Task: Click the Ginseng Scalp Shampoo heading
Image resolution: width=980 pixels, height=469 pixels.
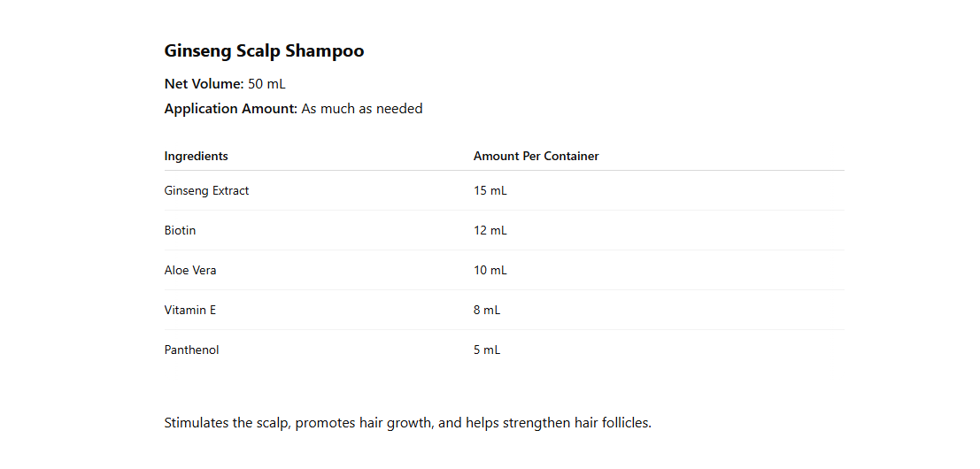Action: pyautogui.click(x=264, y=51)
